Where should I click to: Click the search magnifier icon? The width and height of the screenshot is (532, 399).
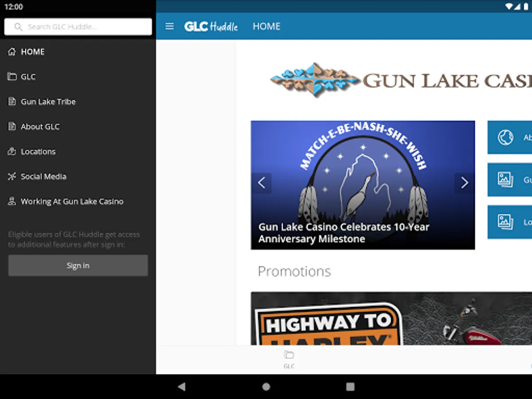click(x=18, y=27)
